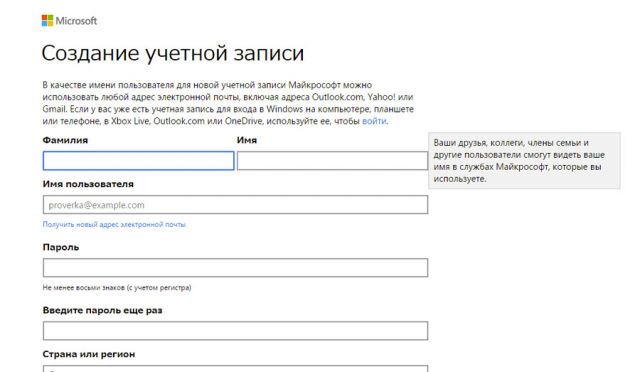Select the Введите пароль еще раз field
640x372 pixels.
(x=236, y=330)
